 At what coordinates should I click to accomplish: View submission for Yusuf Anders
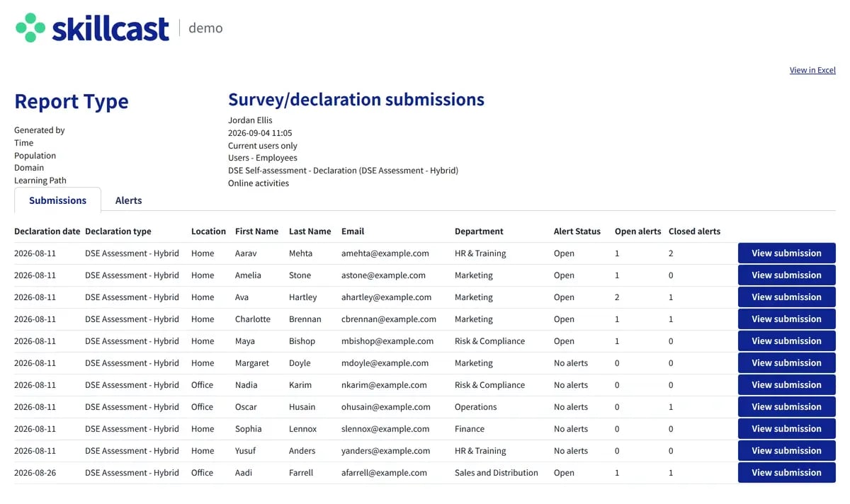click(x=786, y=451)
